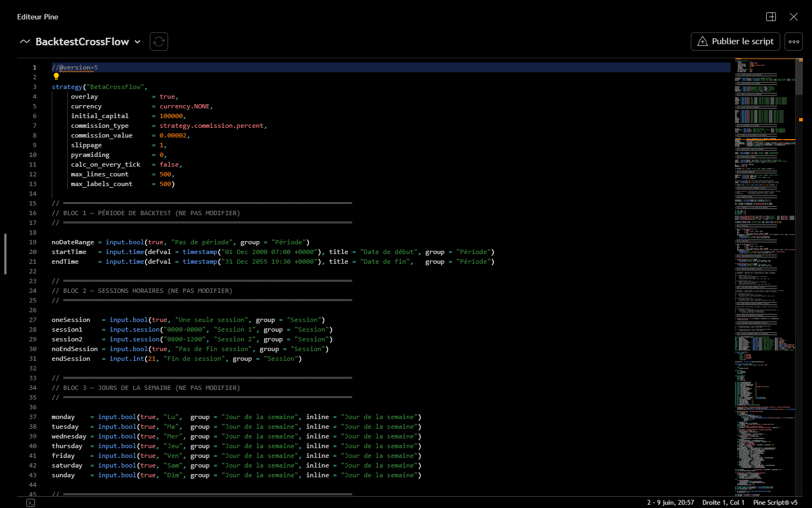Click the 'noEndSession' variable name

pos(75,349)
